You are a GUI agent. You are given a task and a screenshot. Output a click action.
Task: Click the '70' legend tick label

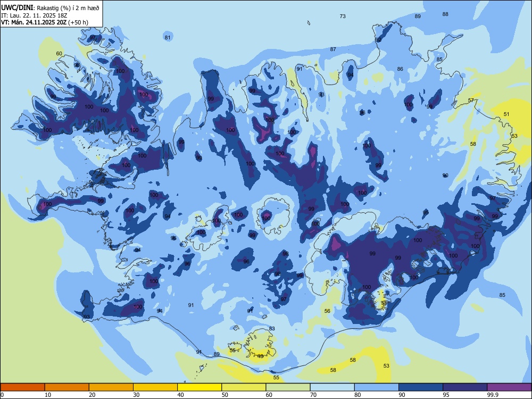[313, 395]
